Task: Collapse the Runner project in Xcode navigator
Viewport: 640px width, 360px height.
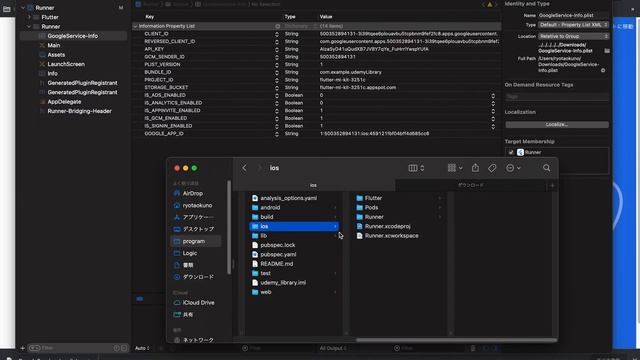Action: (x=23, y=8)
